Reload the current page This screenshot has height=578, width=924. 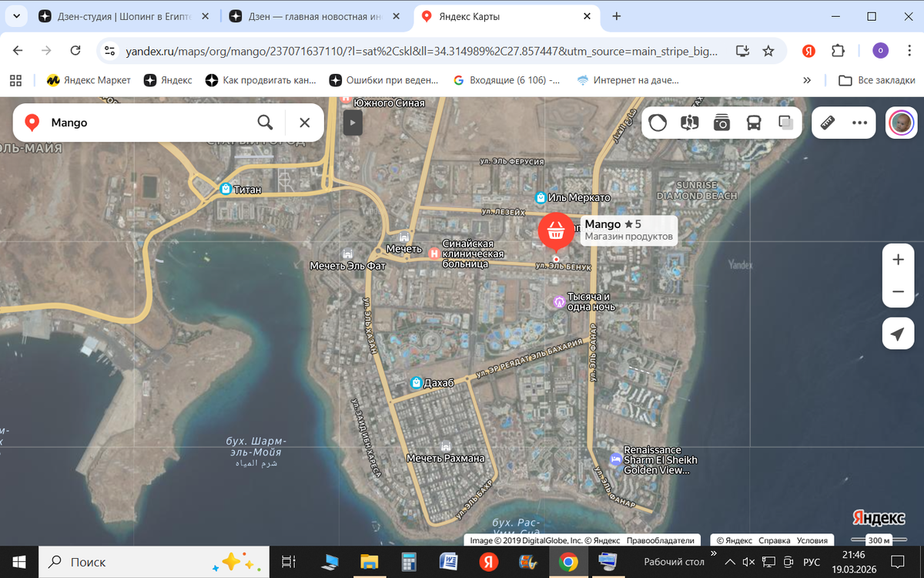(x=75, y=50)
